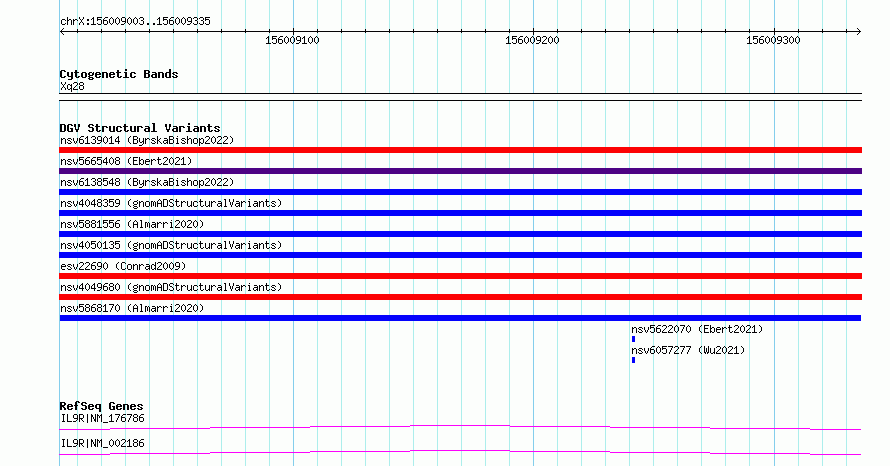This screenshot has height=466, width=890.
Task: Click the blue bar under nsv4048359
Action: (x=460, y=213)
